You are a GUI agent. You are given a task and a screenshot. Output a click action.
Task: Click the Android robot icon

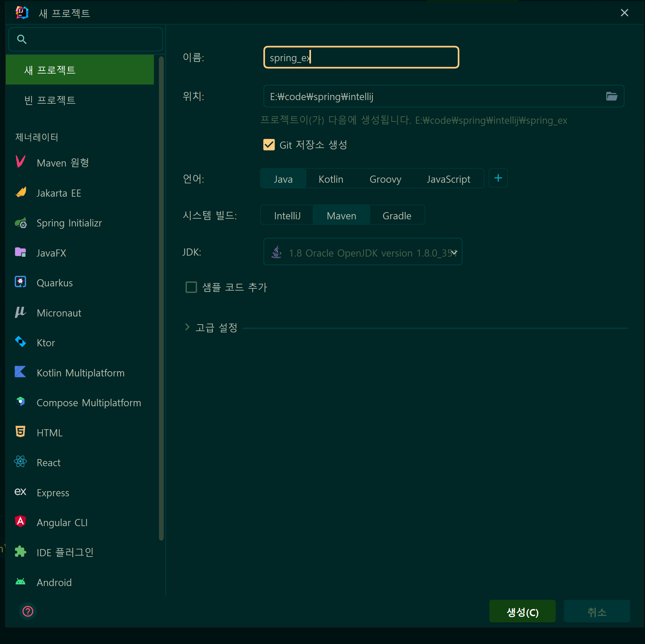20,582
